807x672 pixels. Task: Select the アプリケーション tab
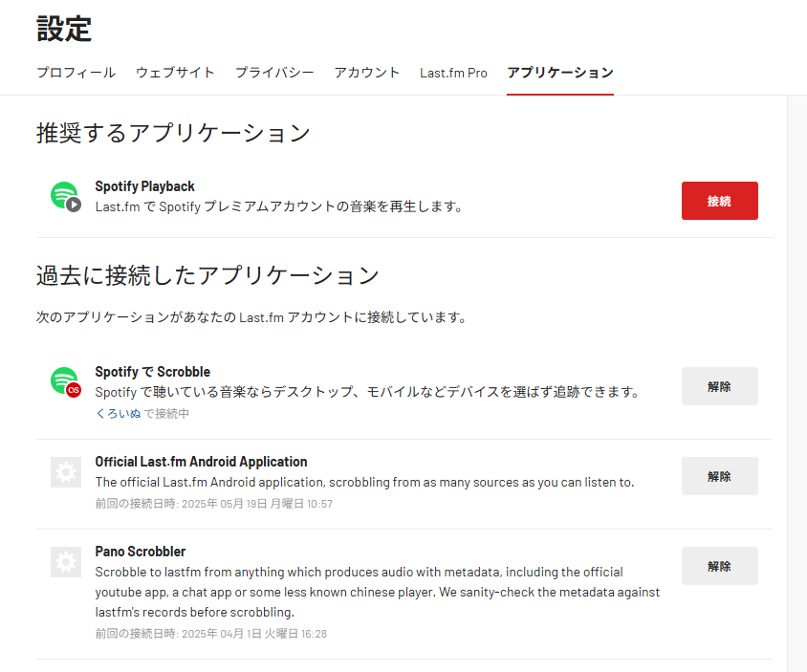pyautogui.click(x=560, y=73)
